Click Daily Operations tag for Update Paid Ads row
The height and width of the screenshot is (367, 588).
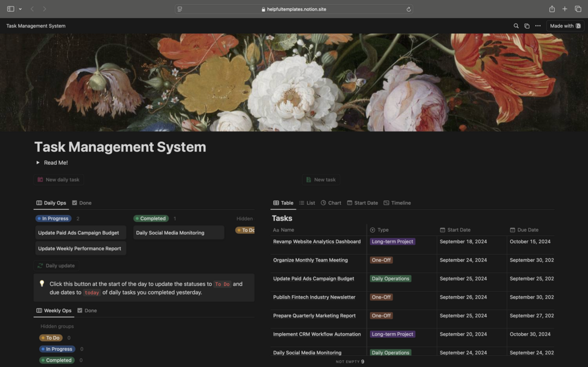click(x=390, y=279)
